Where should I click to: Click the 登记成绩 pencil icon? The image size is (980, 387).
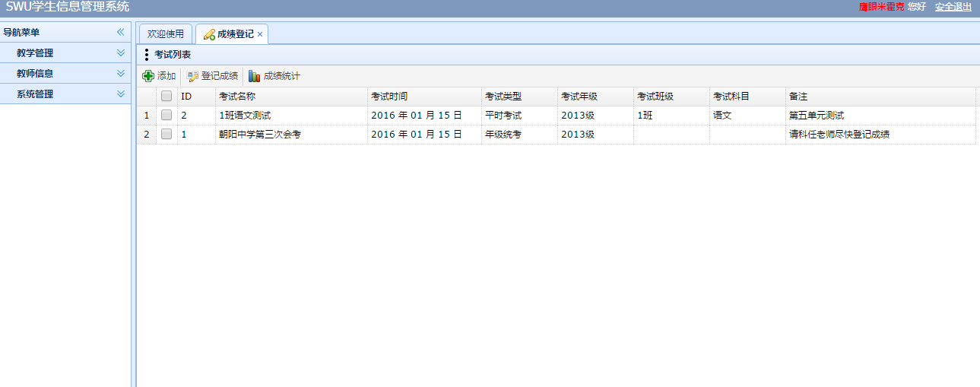tap(192, 76)
